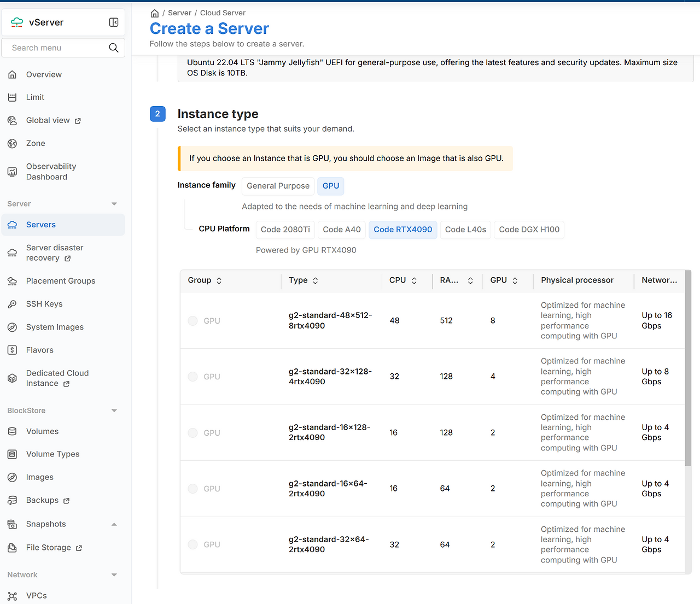Click the Network column header

[660, 280]
